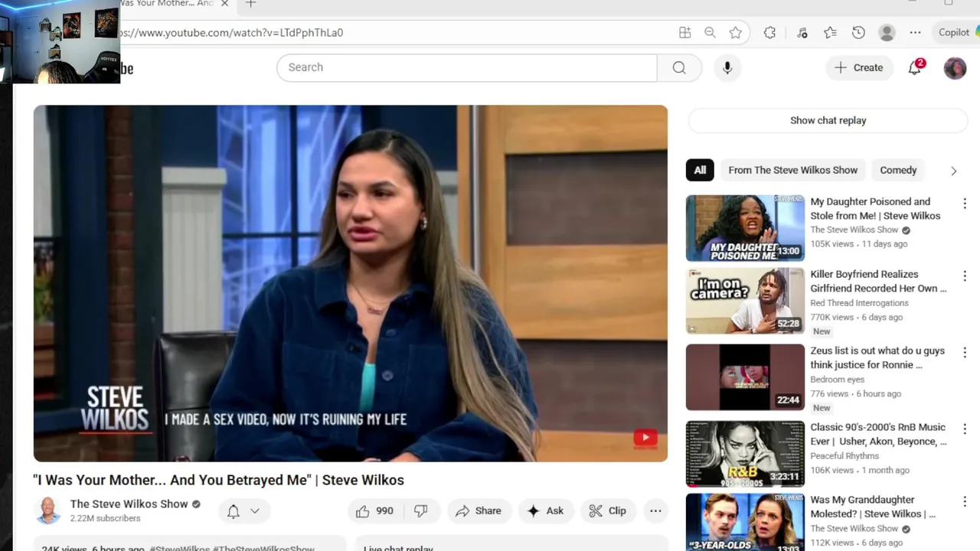Open Classic 90's-2000's RnB thumbnail
Viewport: 980px width, 551px height.
pyautogui.click(x=745, y=454)
